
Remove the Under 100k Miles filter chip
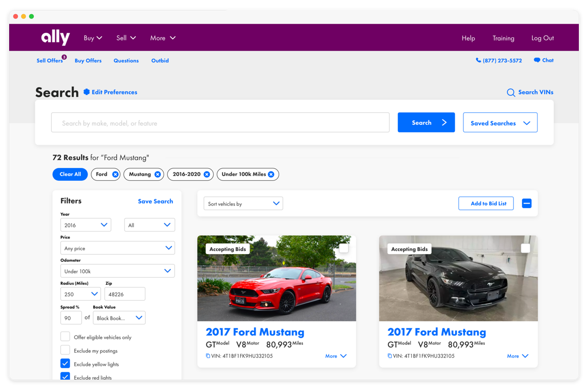tap(271, 174)
